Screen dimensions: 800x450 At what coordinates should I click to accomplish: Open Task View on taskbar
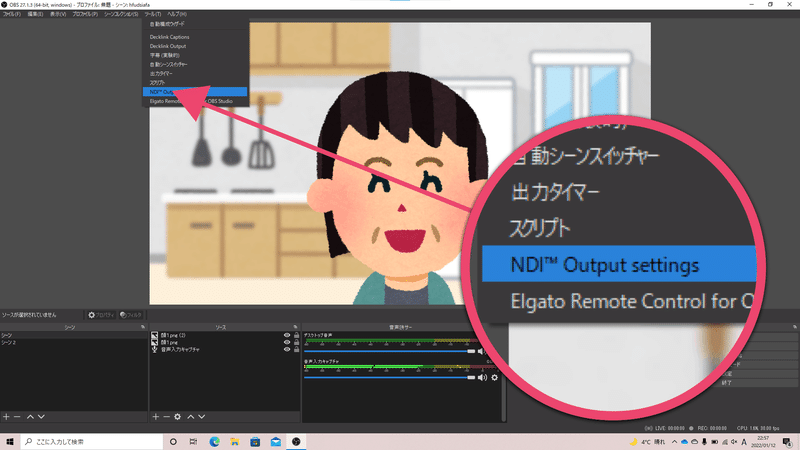pyautogui.click(x=193, y=442)
